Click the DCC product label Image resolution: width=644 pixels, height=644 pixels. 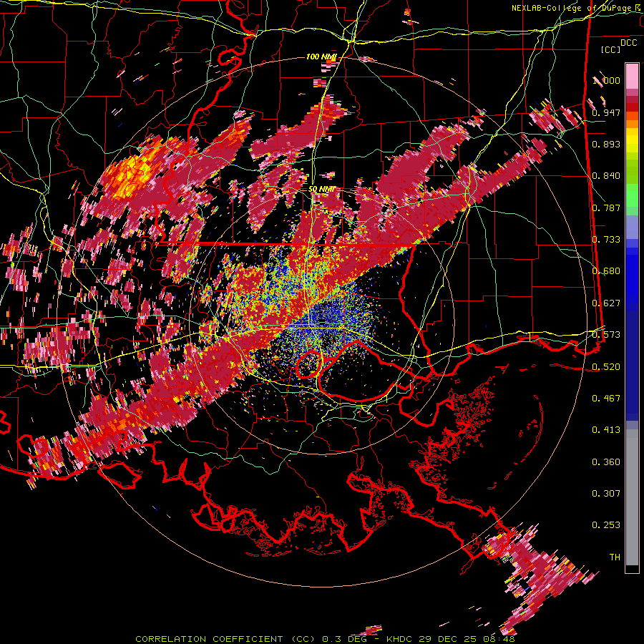click(x=628, y=43)
